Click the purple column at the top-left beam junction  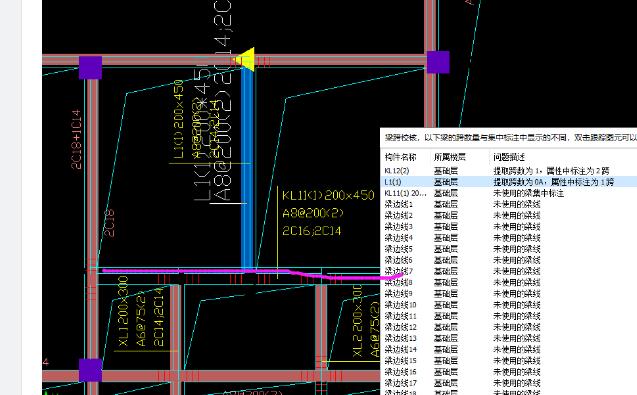(x=90, y=67)
